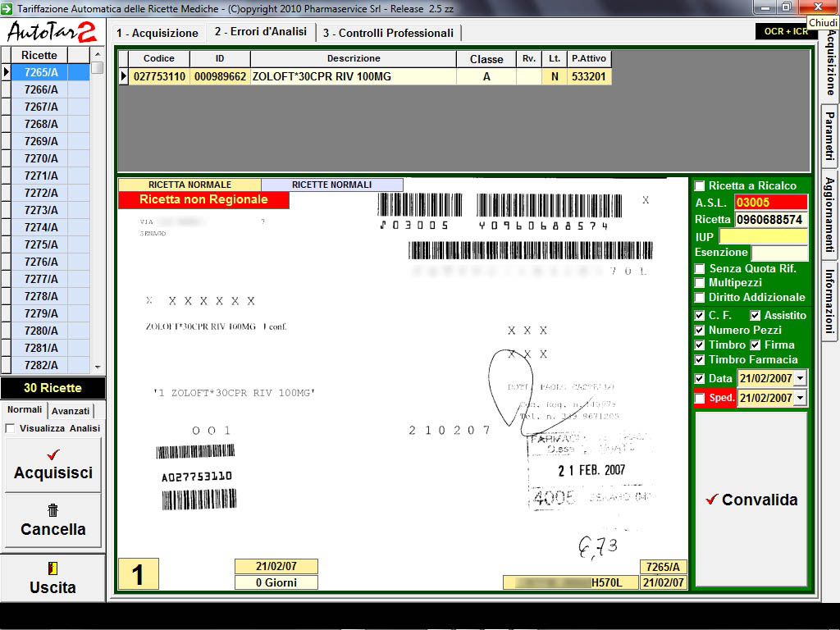Viewport: 840px width, 630px height.
Task: Click the yellow IUP input field
Action: click(763, 237)
